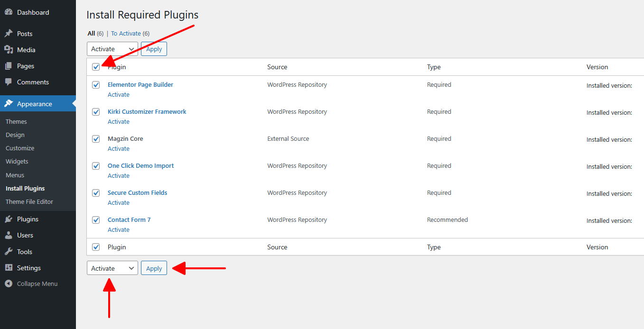Click the Plugins plug icon
This screenshot has width=644, height=329.
(x=9, y=219)
